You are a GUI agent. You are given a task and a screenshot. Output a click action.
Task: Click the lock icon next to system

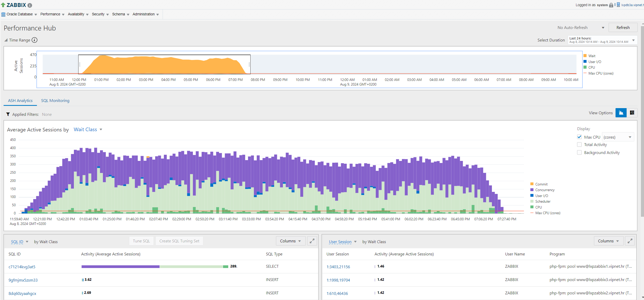pyautogui.click(x=611, y=5)
